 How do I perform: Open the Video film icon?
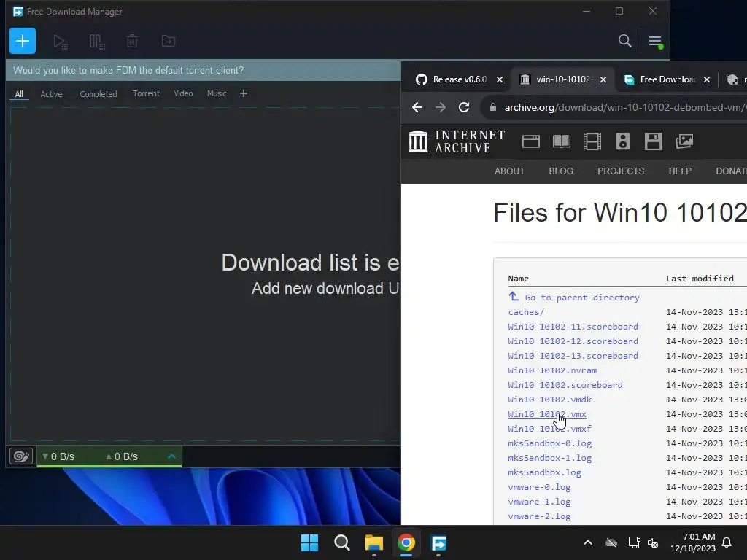592,141
